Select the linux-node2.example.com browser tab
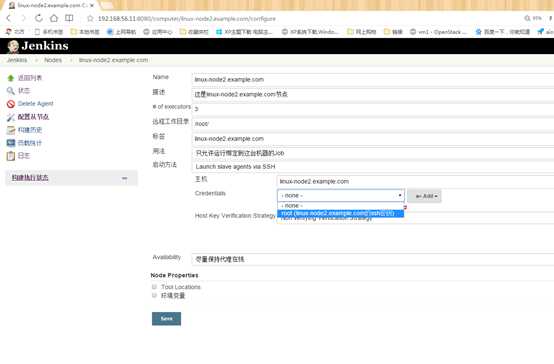 [x=52, y=5]
